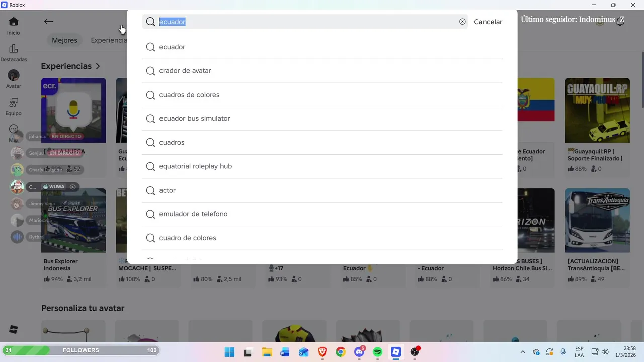Choose the 'cuadros de colores' suggestion
644x362 pixels.
click(x=322, y=95)
